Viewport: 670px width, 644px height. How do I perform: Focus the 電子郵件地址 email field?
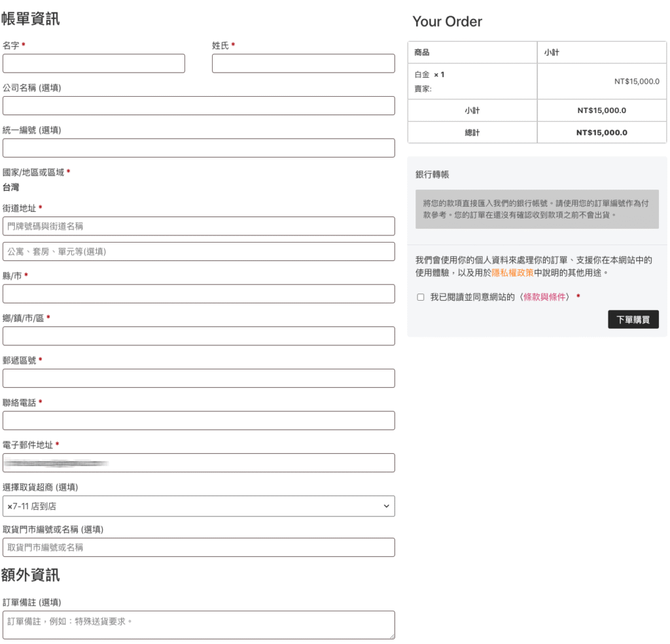pyautogui.click(x=198, y=463)
